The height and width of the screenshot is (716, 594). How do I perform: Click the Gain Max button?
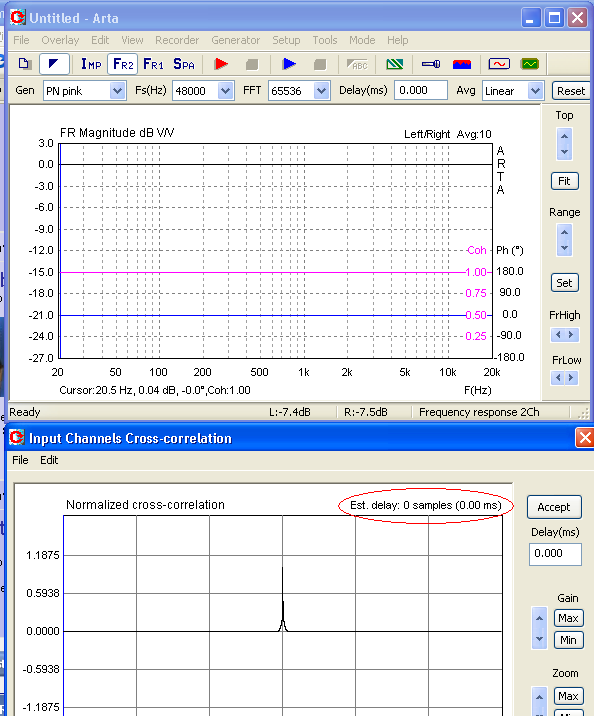coord(568,618)
